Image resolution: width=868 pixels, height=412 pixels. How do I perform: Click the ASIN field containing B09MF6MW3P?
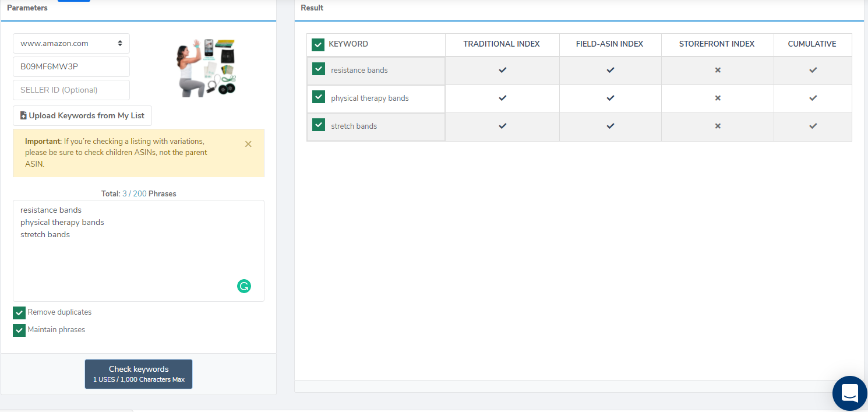point(71,66)
